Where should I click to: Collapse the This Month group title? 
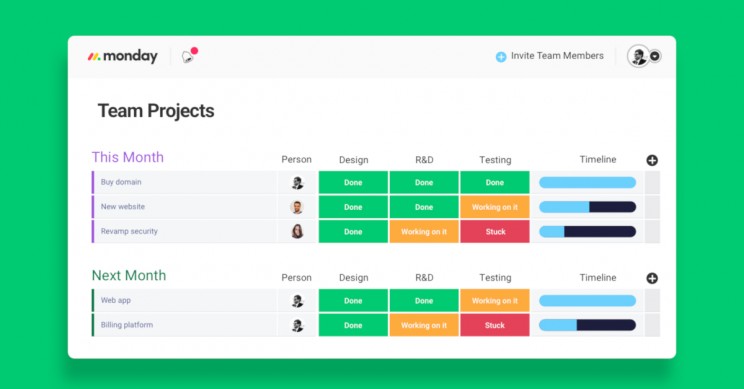click(128, 157)
